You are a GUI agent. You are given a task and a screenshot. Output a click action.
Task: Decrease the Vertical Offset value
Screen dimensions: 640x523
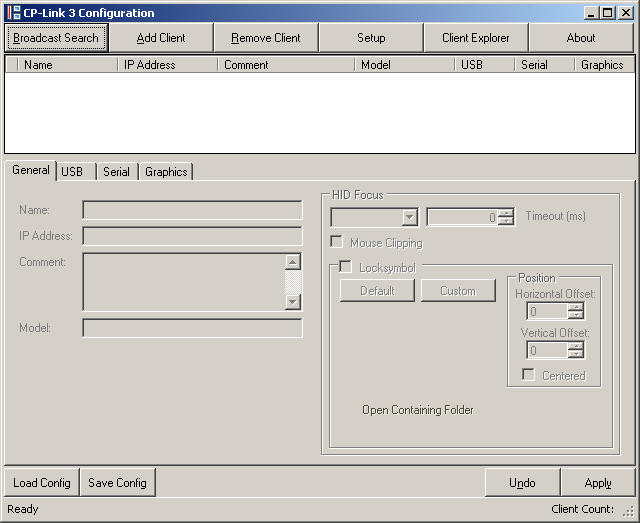576,354
